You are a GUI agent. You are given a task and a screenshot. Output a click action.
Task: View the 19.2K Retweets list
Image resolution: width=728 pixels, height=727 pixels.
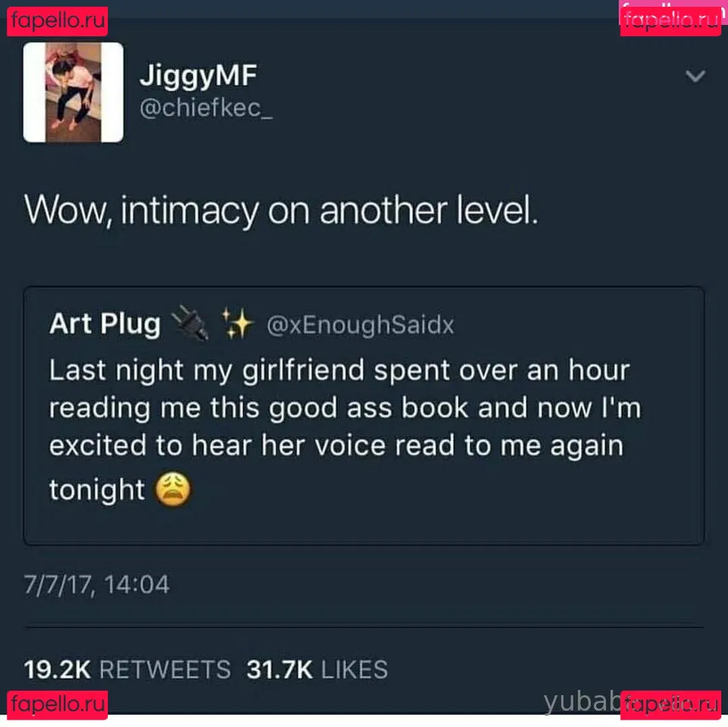click(127, 670)
